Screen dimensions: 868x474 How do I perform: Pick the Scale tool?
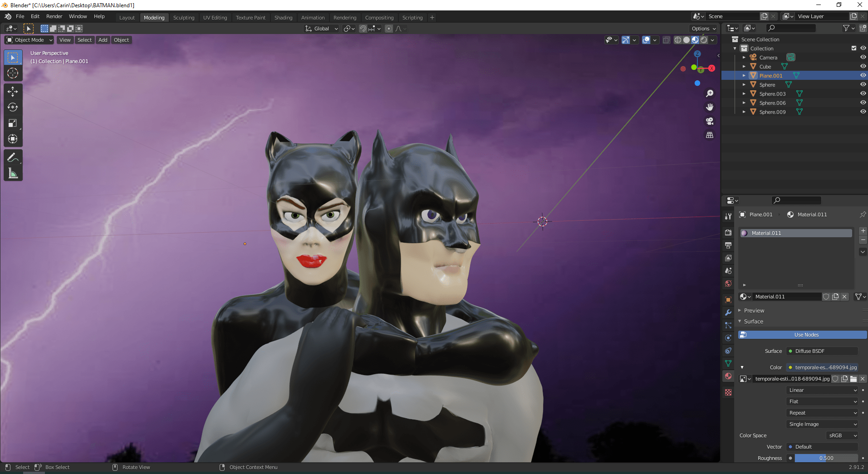pos(13,123)
